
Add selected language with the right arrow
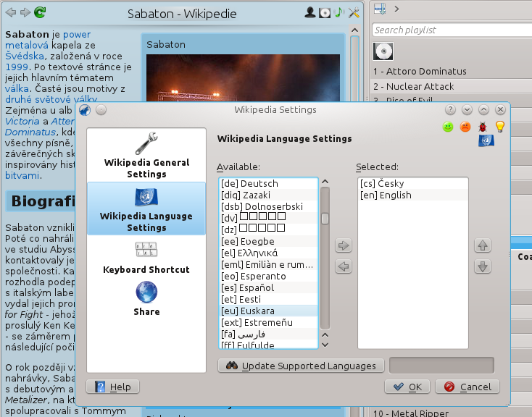(x=344, y=245)
